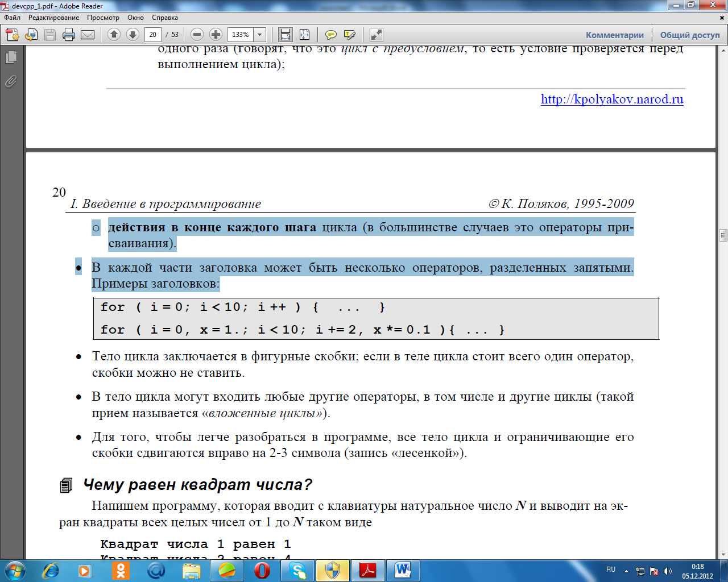Toggle fit-to-width scrolling mode

click(286, 35)
